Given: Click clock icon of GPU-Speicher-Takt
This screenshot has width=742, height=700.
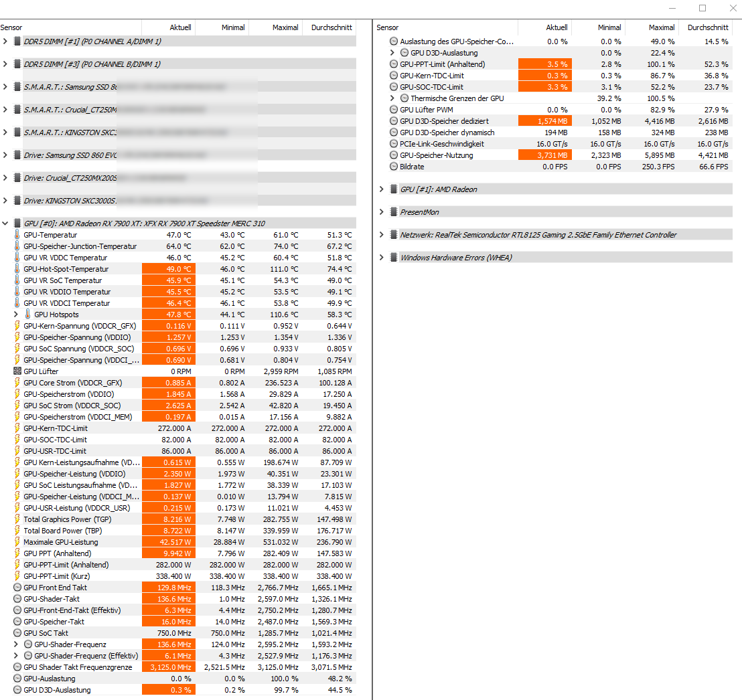Looking at the screenshot, I should tap(17, 622).
